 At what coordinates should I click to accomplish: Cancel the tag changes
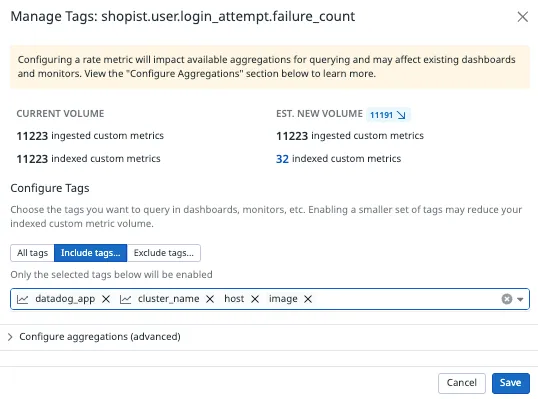pyautogui.click(x=461, y=383)
